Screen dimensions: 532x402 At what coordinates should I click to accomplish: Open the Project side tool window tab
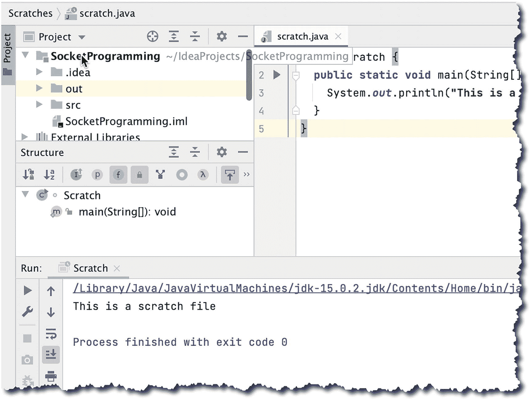coord(8,55)
